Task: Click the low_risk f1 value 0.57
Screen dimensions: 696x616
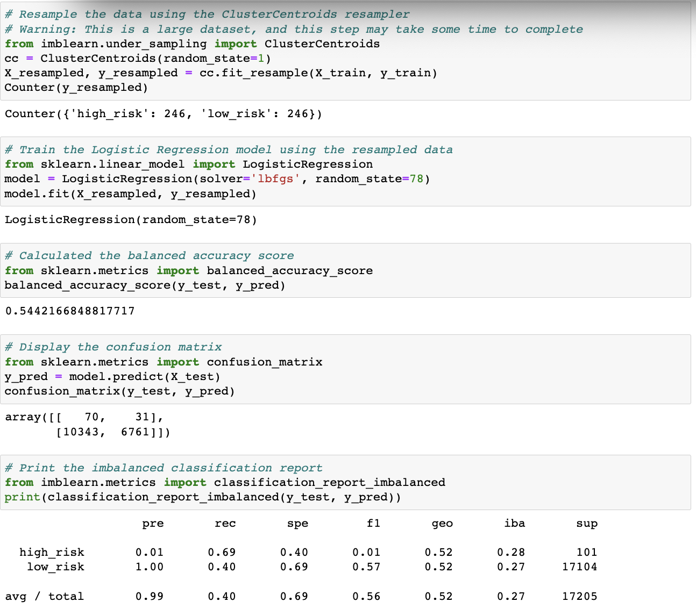Action: 366,567
